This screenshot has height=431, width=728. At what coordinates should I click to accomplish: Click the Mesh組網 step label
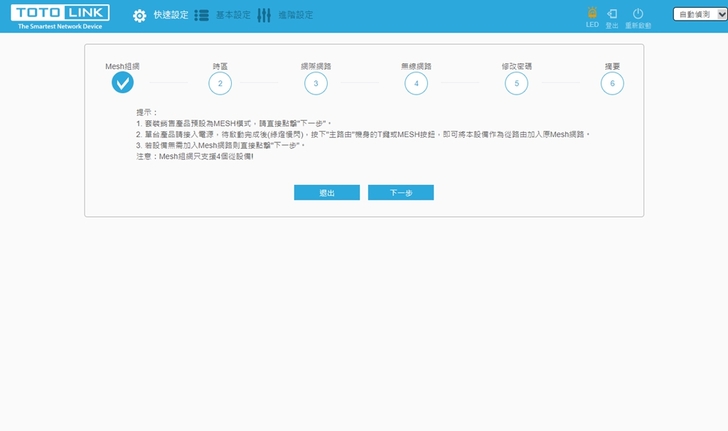(122, 65)
